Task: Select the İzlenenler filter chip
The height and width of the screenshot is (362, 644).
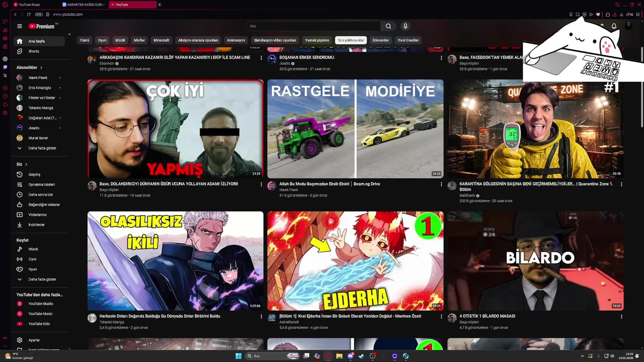Action: (x=381, y=40)
